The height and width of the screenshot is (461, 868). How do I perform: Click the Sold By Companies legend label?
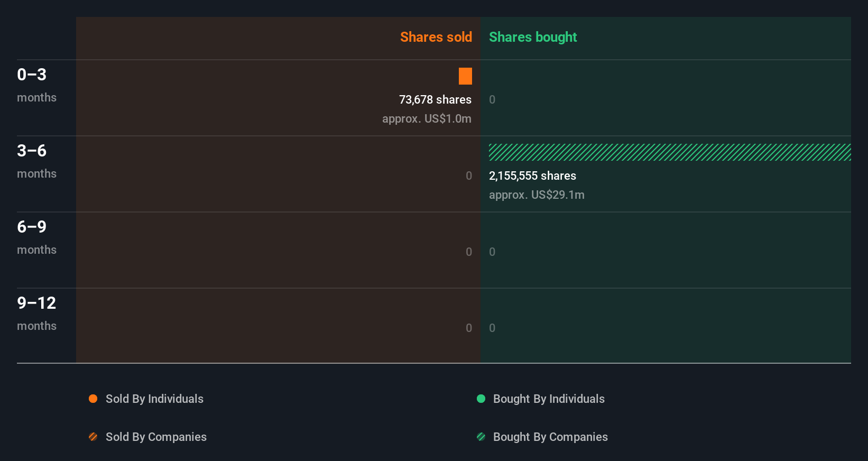point(156,437)
